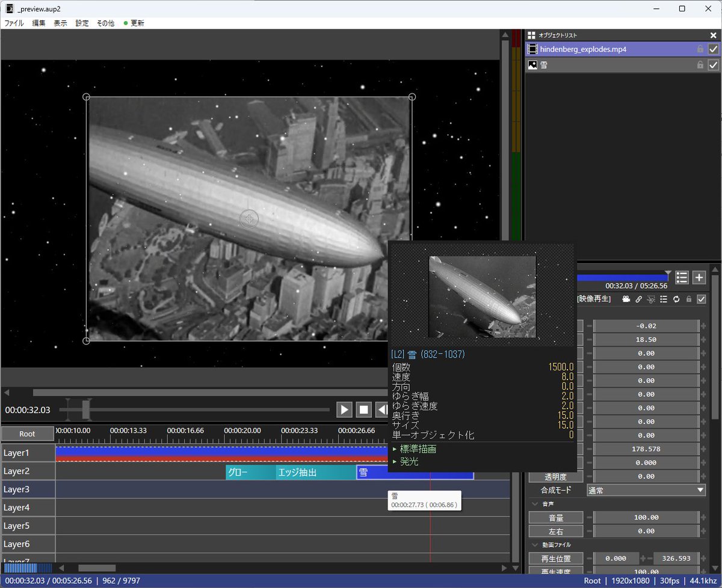Screen dimensions: 722x588
Task: Close the オブジェクトリスト panel
Action: (714, 35)
